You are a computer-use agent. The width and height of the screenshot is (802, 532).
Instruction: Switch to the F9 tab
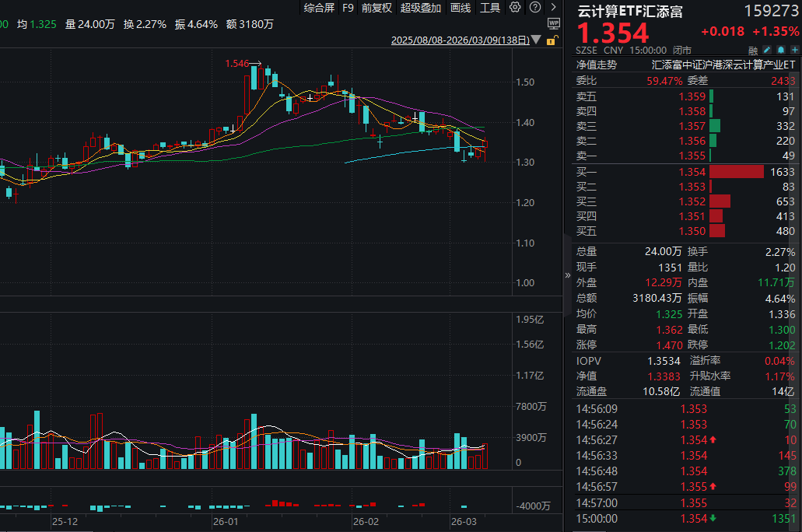(x=348, y=7)
